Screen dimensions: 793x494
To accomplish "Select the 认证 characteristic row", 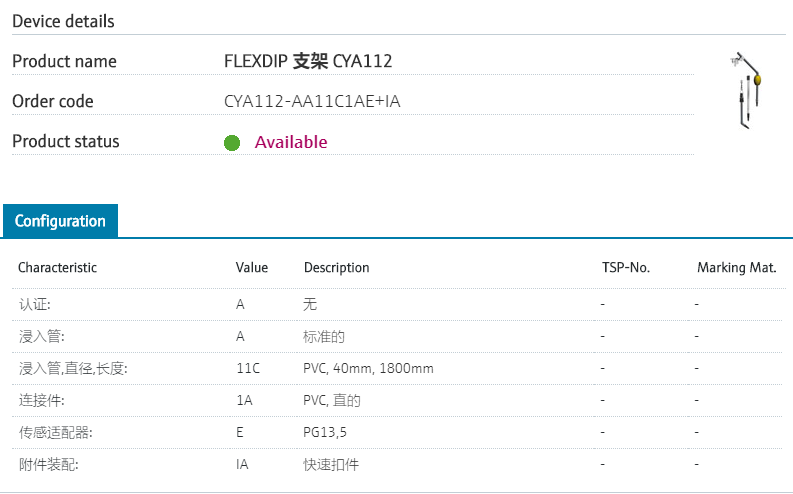I will pos(35,303).
